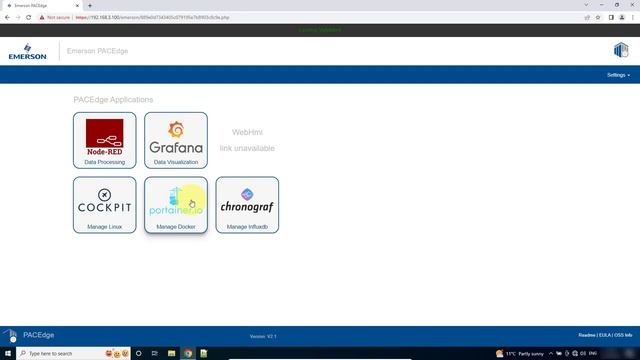The width and height of the screenshot is (640, 360).
Task: Open the Node-RED Data Processing tile
Action: click(104, 140)
